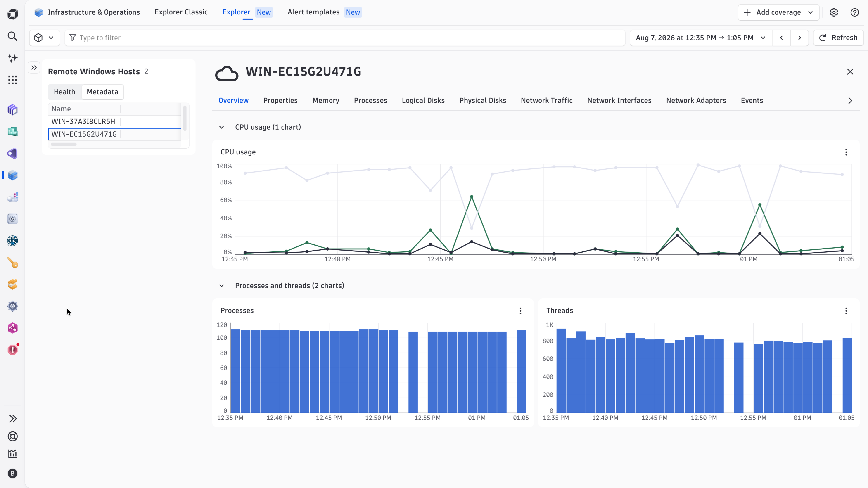868x488 pixels.
Task: Expand the sidebar with double-chevron icon
Action: pos(13,419)
